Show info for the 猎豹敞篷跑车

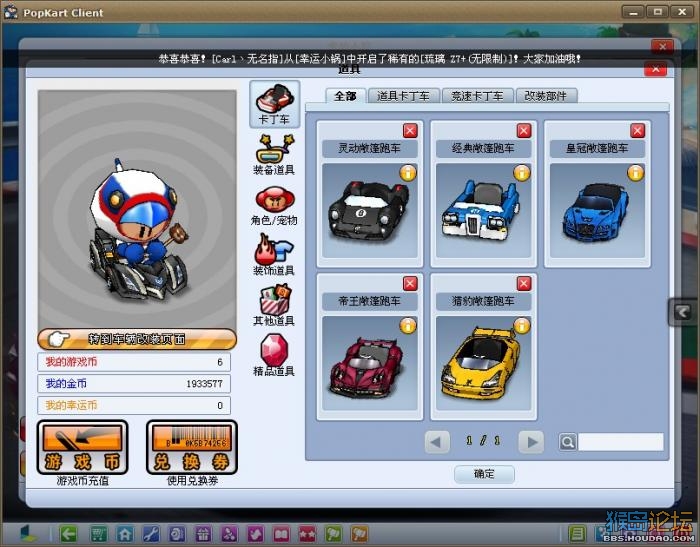521,326
